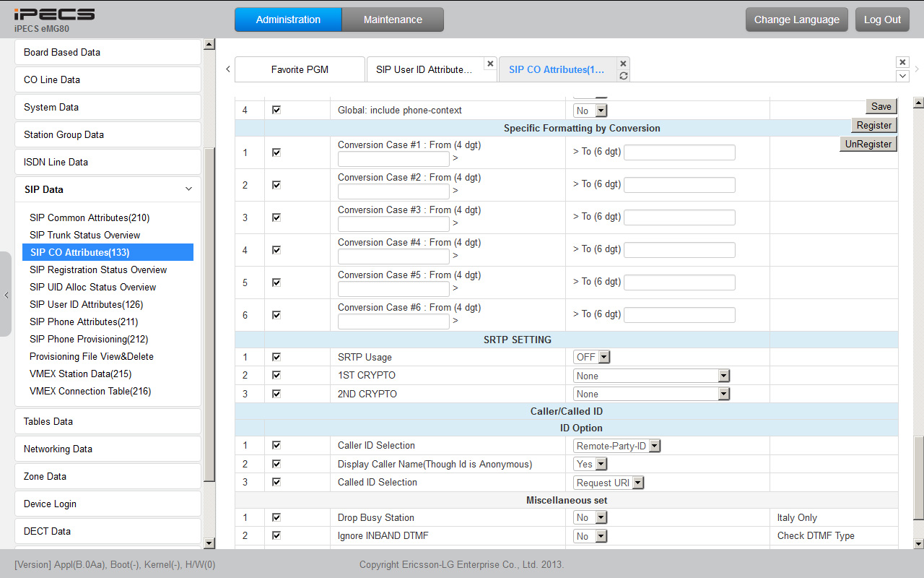
Task: Close the SIP User ID Attributes tab
Action: (490, 64)
